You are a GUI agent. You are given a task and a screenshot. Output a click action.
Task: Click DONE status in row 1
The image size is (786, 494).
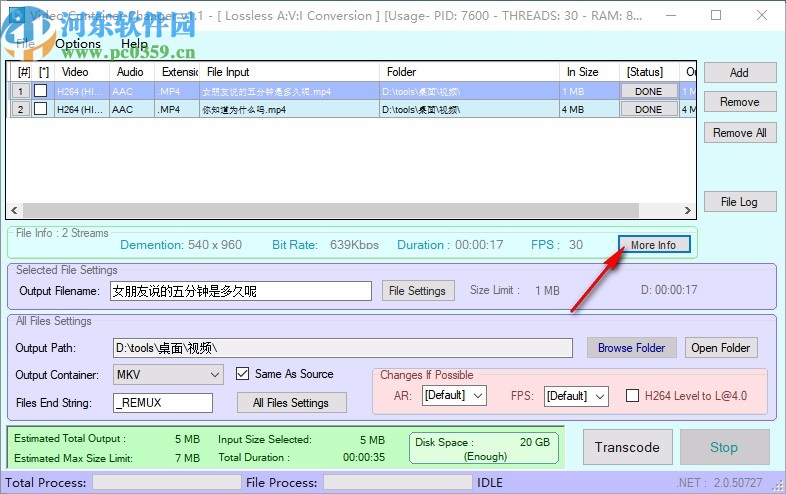649,91
